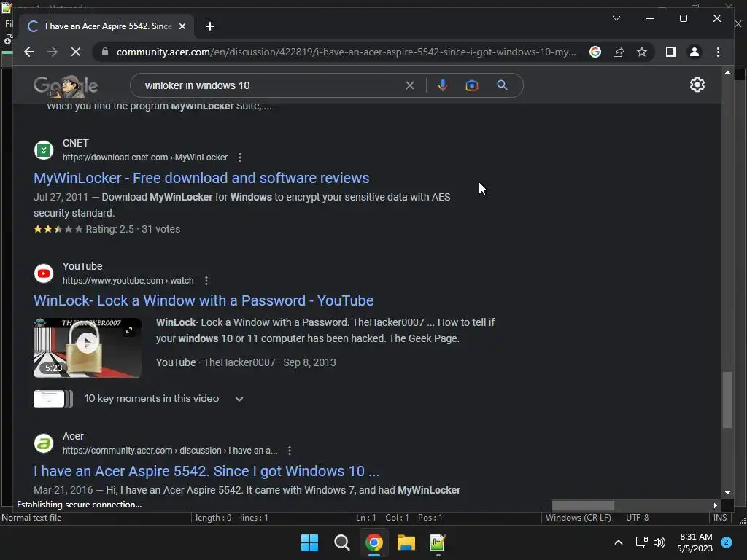
Task: Expand the WinLock video preview
Action: tap(129, 330)
